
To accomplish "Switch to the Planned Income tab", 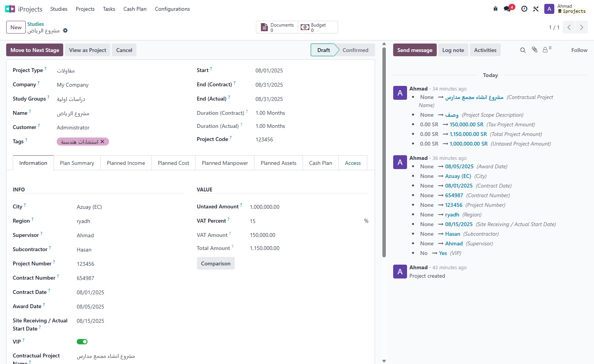I will [126, 163].
